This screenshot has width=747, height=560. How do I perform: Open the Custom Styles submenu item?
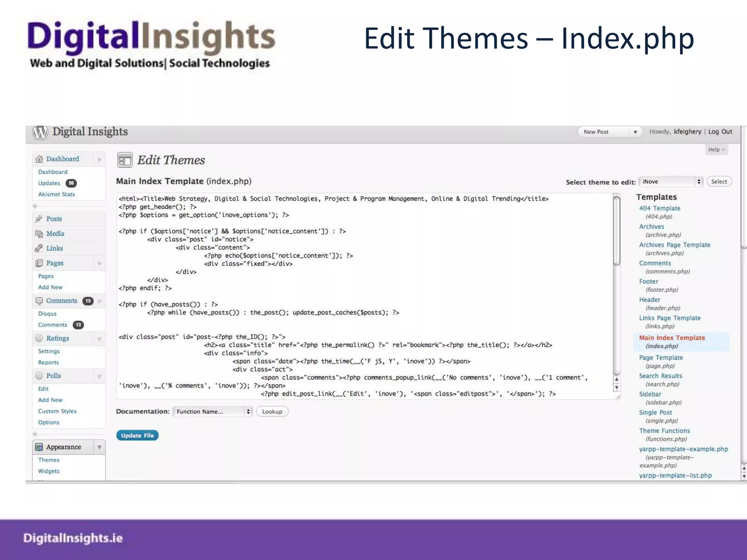(57, 411)
